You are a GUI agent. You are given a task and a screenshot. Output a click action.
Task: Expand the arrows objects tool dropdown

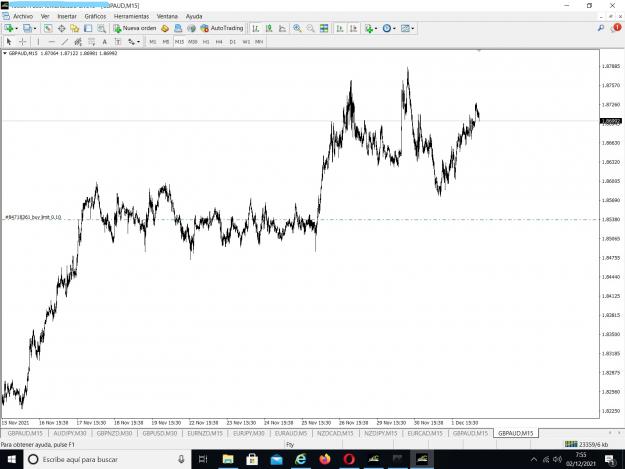[x=138, y=41]
